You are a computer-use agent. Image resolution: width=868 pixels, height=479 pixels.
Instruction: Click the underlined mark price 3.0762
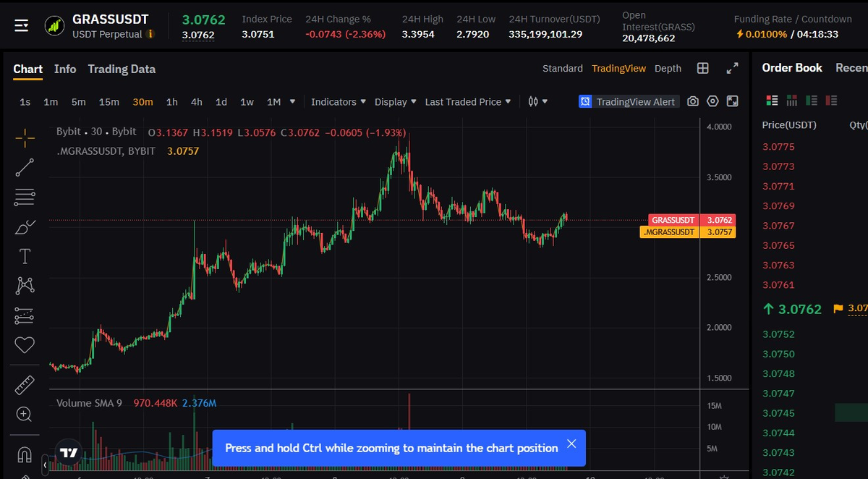coord(198,35)
